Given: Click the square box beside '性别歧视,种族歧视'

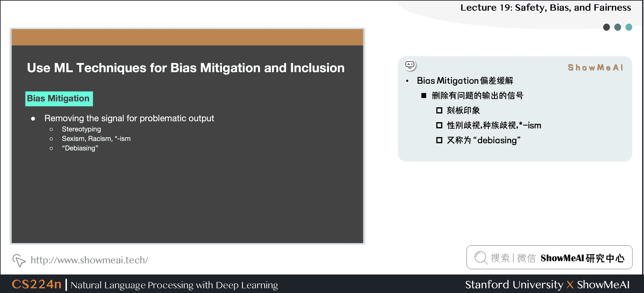Looking at the screenshot, I should tap(439, 125).
